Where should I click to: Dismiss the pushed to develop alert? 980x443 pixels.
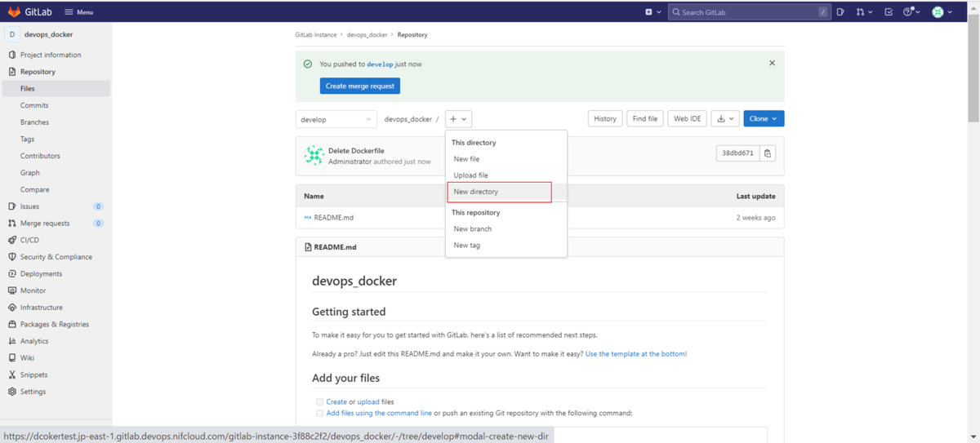(772, 63)
